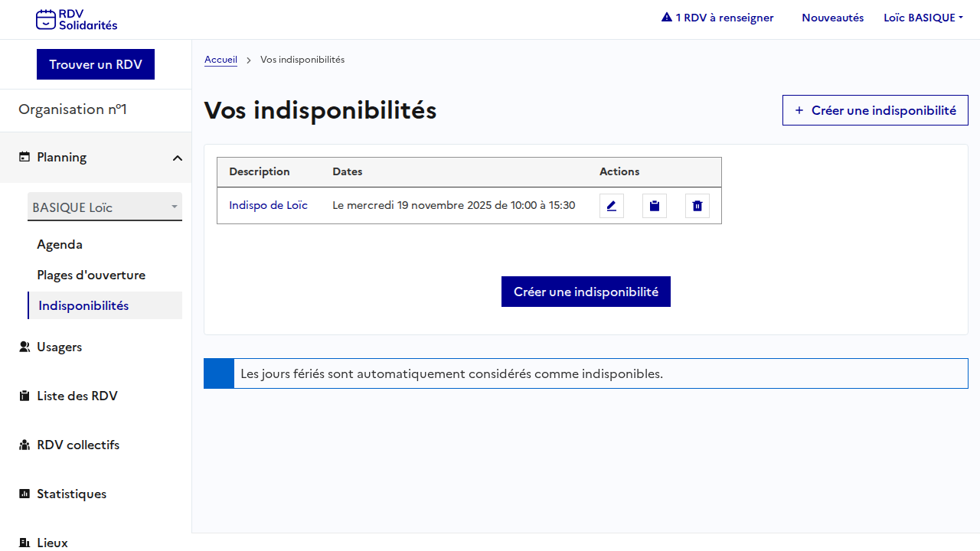The width and height of the screenshot is (980, 551).
Task: Click the Usagers people icon in sidebar
Action: click(x=24, y=347)
